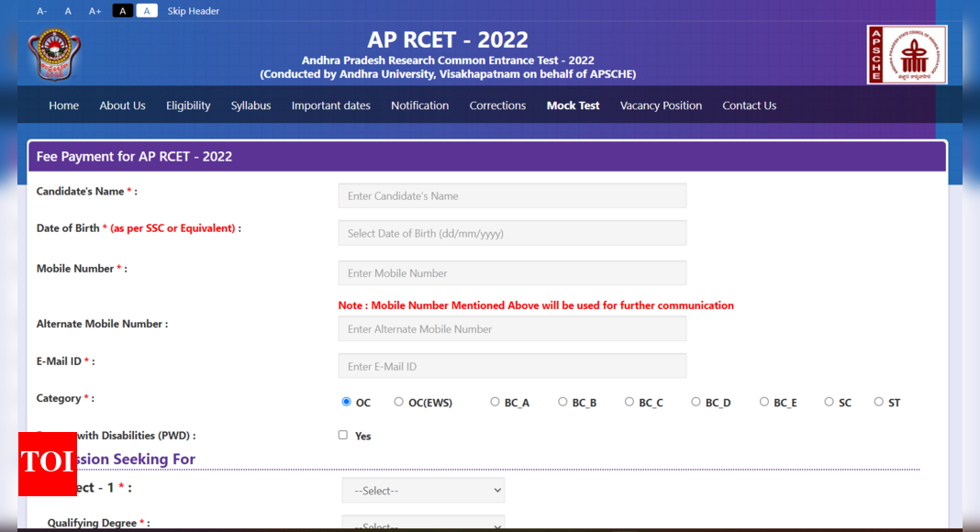Focus the Mobile Number field
The height and width of the screenshot is (532, 980).
(513, 272)
